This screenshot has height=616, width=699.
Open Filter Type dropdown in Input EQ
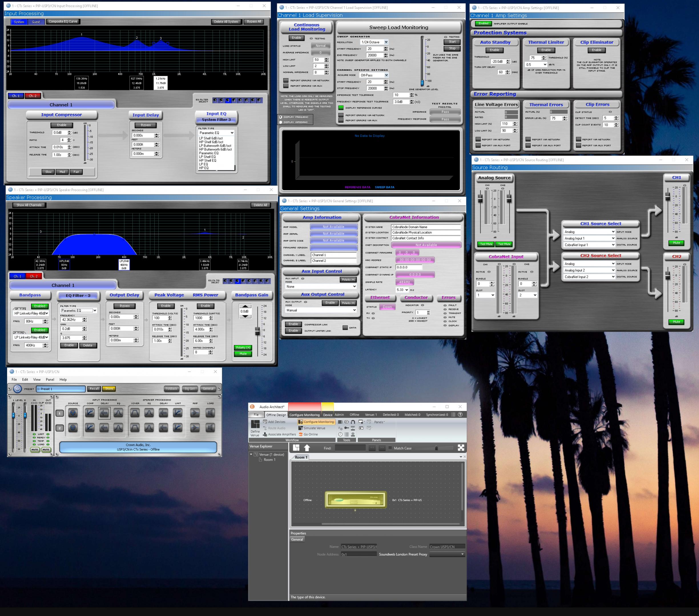216,133
